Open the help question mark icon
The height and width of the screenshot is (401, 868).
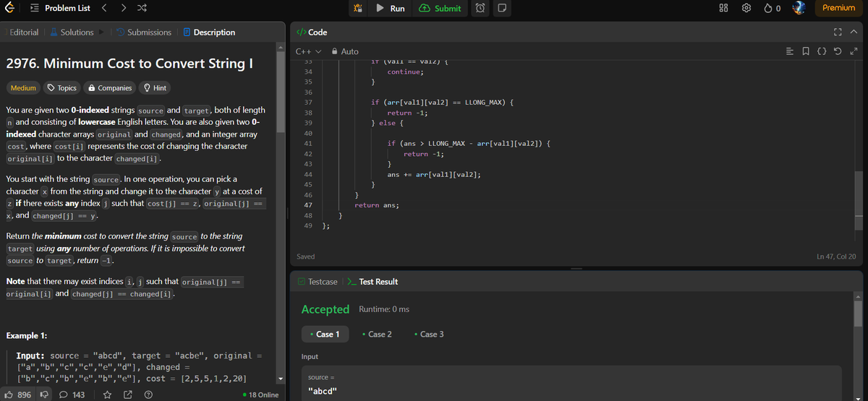coord(148,394)
